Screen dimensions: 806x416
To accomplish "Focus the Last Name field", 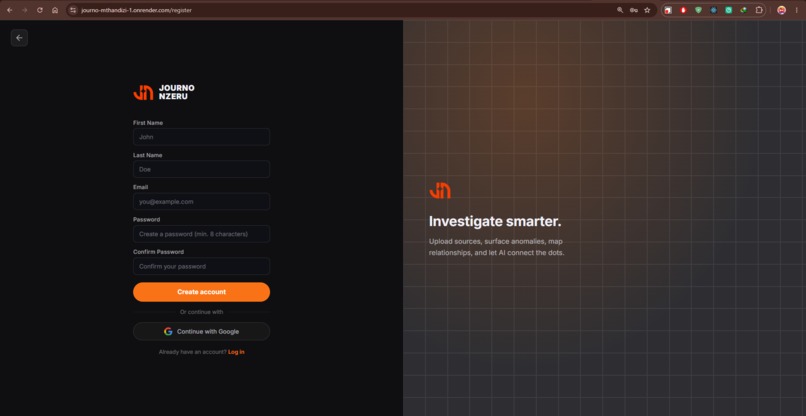I will 202,169.
